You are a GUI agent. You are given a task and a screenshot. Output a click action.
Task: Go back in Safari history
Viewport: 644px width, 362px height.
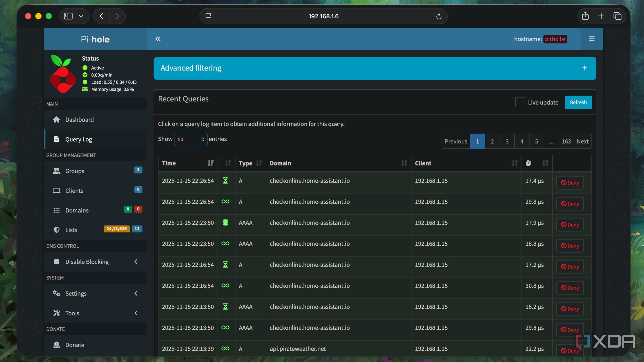click(101, 16)
